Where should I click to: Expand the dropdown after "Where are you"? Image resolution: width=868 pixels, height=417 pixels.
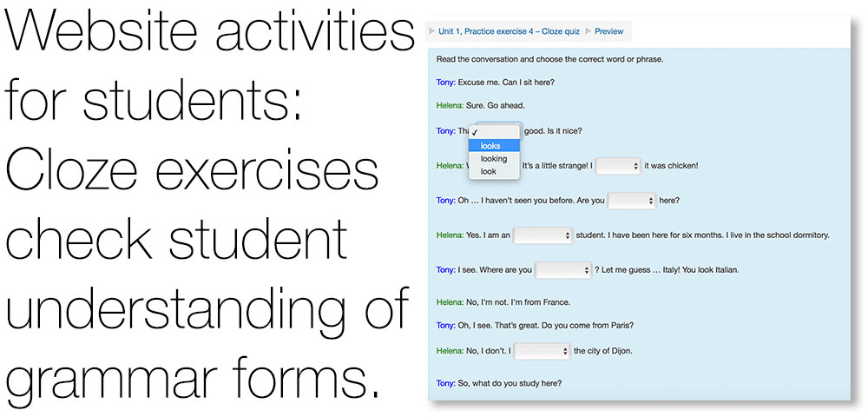click(563, 270)
